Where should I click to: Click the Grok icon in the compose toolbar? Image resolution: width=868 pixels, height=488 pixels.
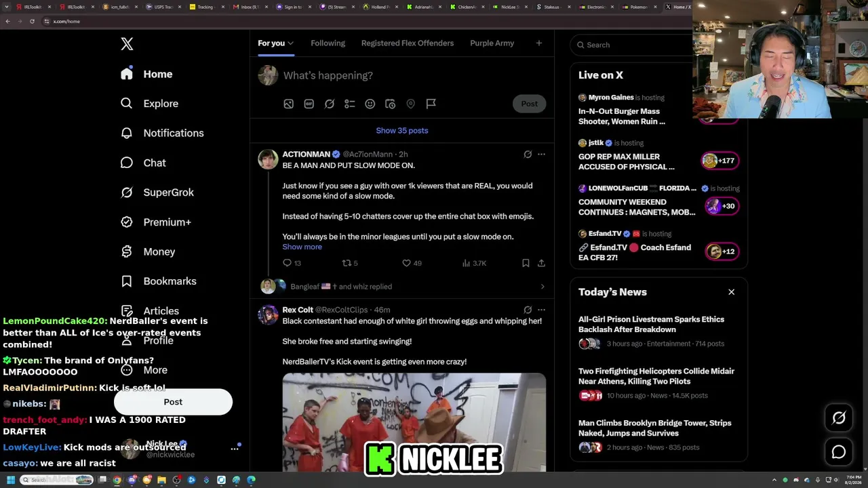pos(330,104)
